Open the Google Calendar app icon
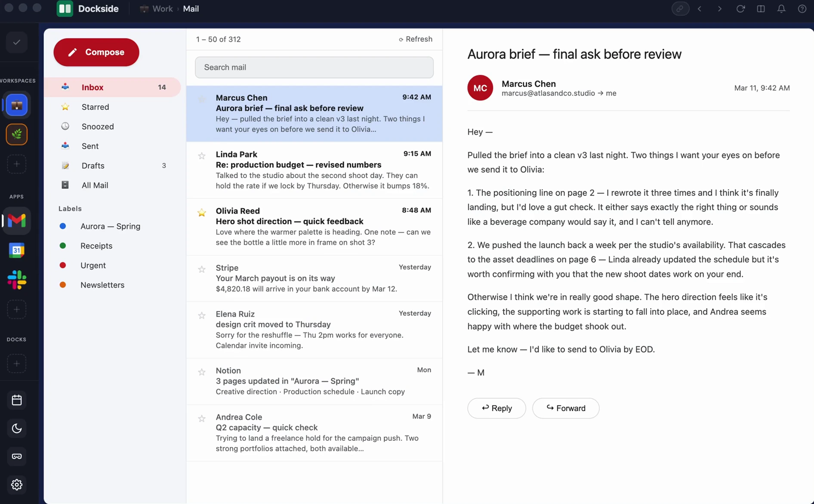 coord(17,250)
